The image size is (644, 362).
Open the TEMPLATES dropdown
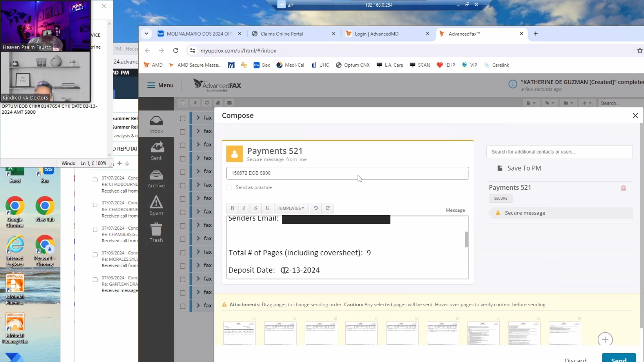(290, 208)
